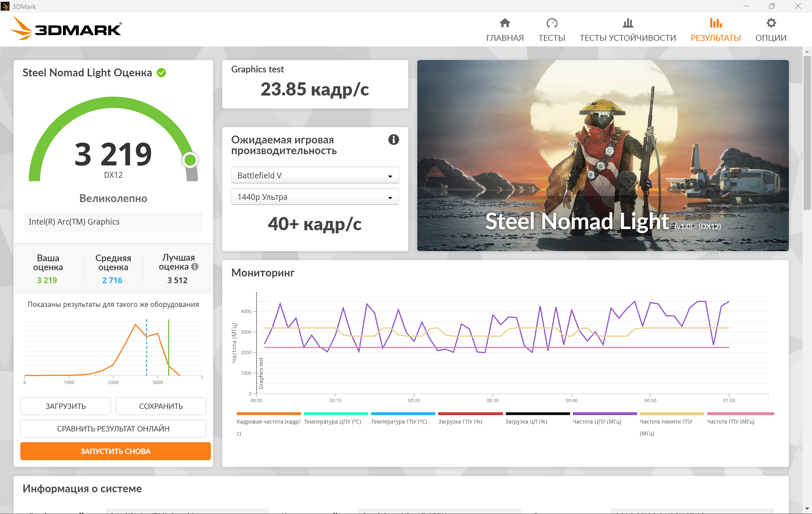Click Кадровая частота orange legend swatch

pyautogui.click(x=268, y=414)
